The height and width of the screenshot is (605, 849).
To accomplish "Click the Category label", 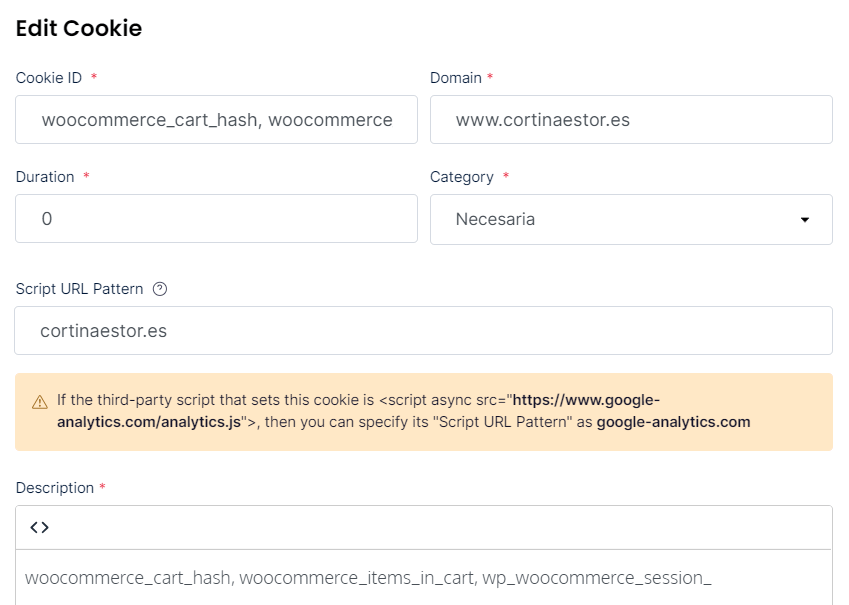I will tap(462, 177).
